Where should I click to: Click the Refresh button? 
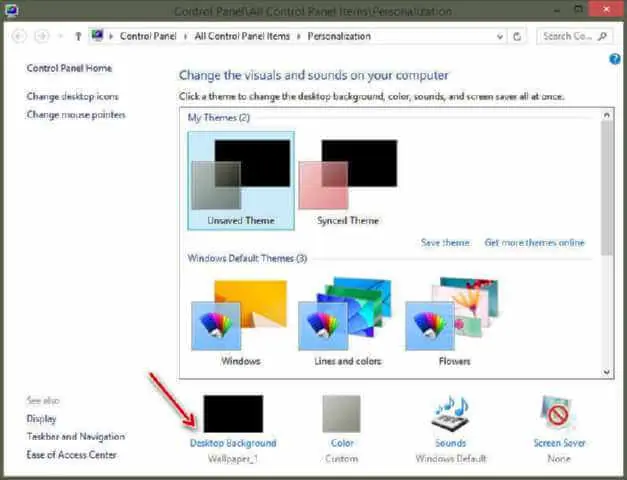tap(517, 37)
